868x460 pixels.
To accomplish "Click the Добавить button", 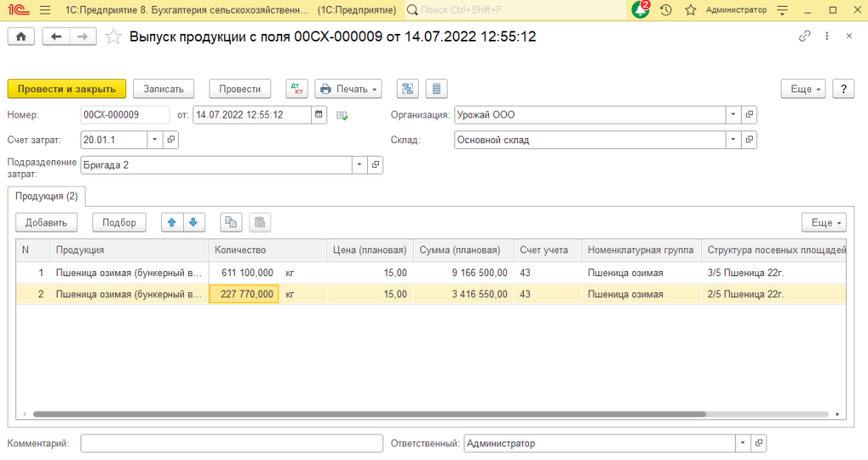I will pos(47,222).
